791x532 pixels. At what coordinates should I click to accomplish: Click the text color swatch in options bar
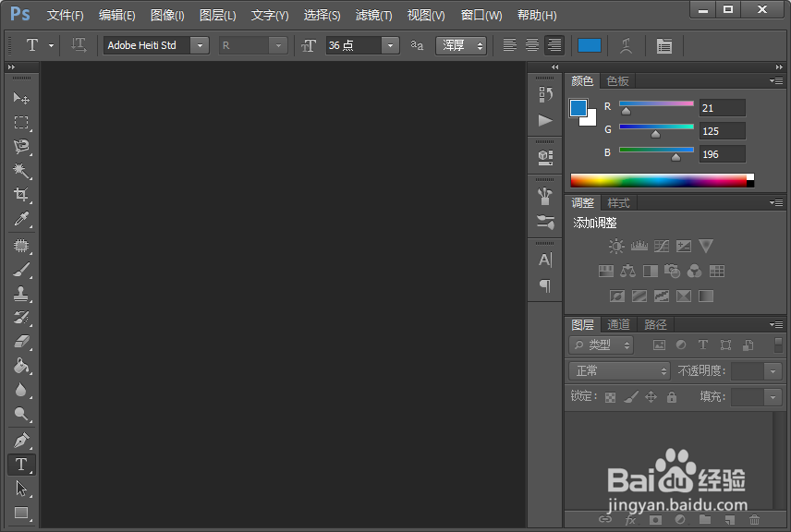pyautogui.click(x=590, y=45)
